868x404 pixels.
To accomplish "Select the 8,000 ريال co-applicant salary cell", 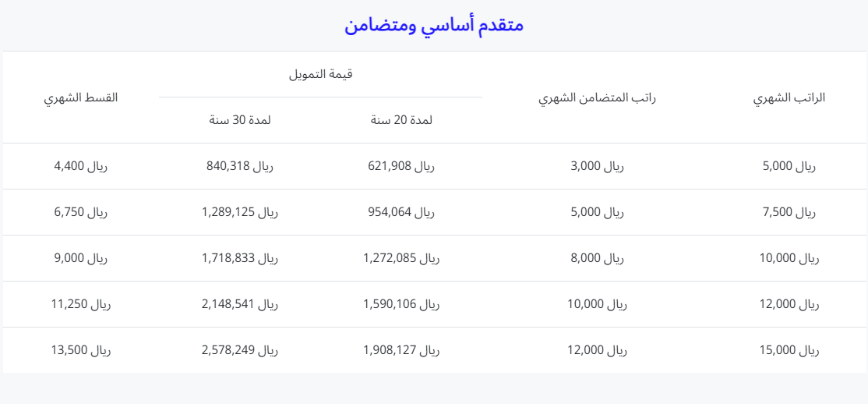I will (598, 258).
